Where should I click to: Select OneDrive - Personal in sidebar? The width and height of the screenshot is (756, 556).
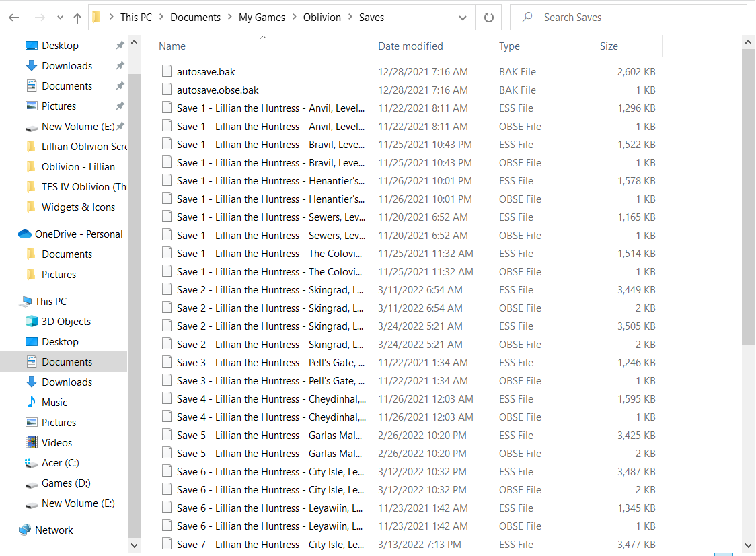pyautogui.click(x=78, y=234)
